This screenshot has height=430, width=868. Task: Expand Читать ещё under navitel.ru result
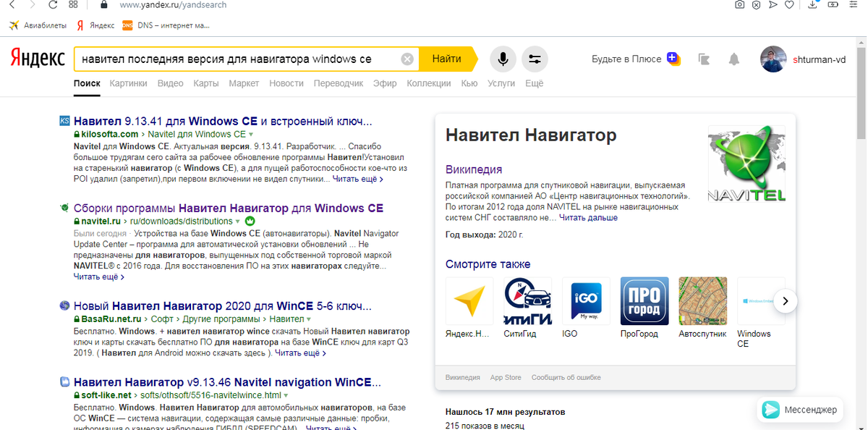point(99,277)
